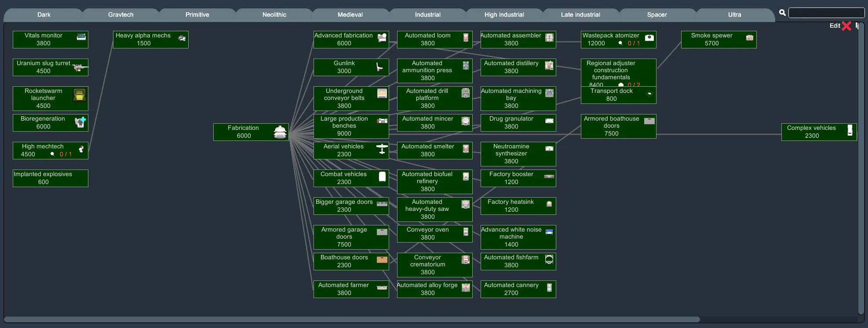868x328 pixels.
Task: Switch to the Medieval tab
Action: point(350,15)
